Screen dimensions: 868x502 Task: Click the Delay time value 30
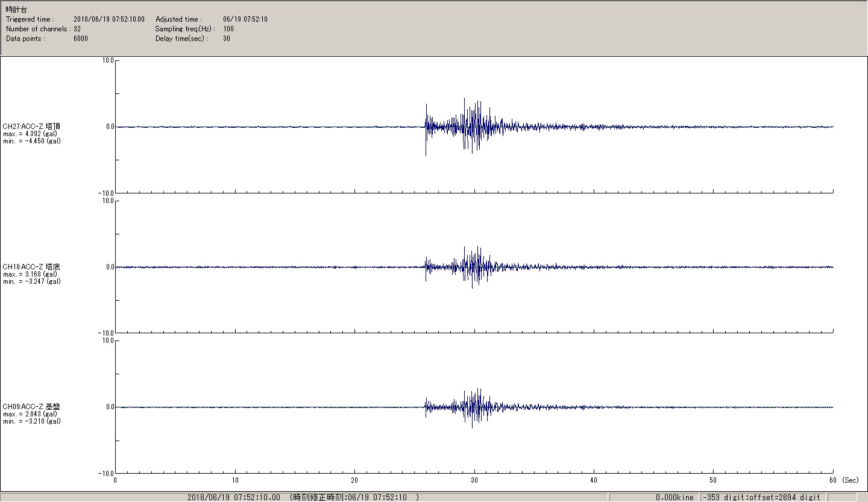[227, 39]
